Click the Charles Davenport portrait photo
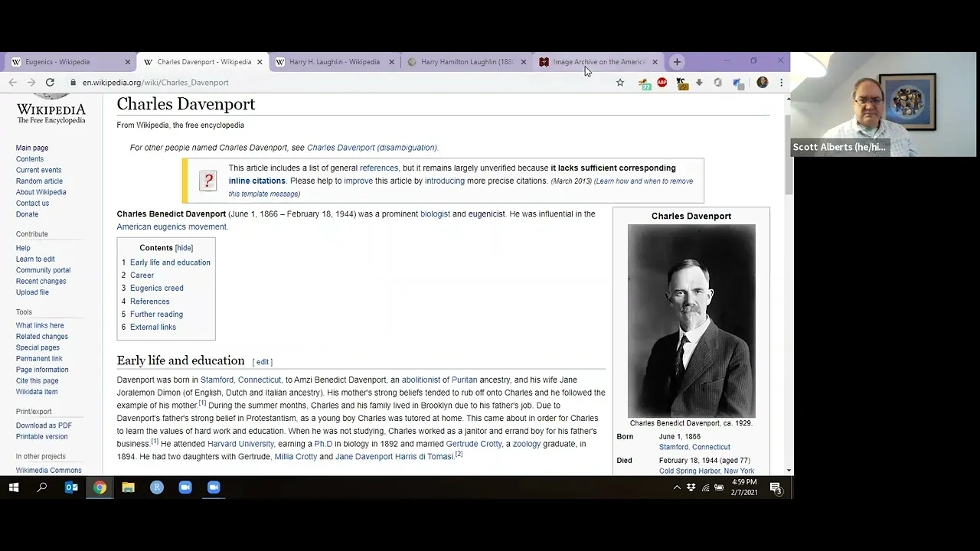Image resolution: width=980 pixels, height=551 pixels. (x=691, y=321)
